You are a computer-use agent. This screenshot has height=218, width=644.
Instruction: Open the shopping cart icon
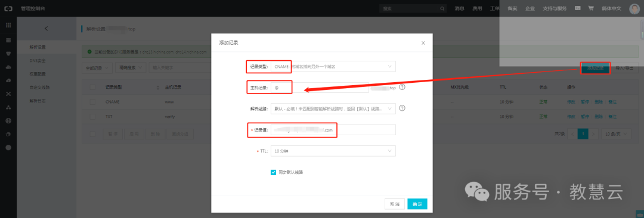(x=591, y=8)
